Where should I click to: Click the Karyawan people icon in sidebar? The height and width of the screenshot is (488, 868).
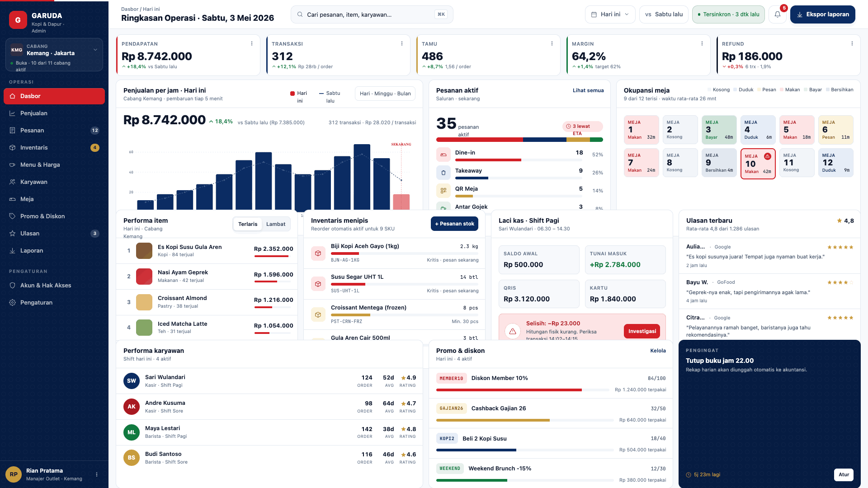pyautogui.click(x=12, y=182)
